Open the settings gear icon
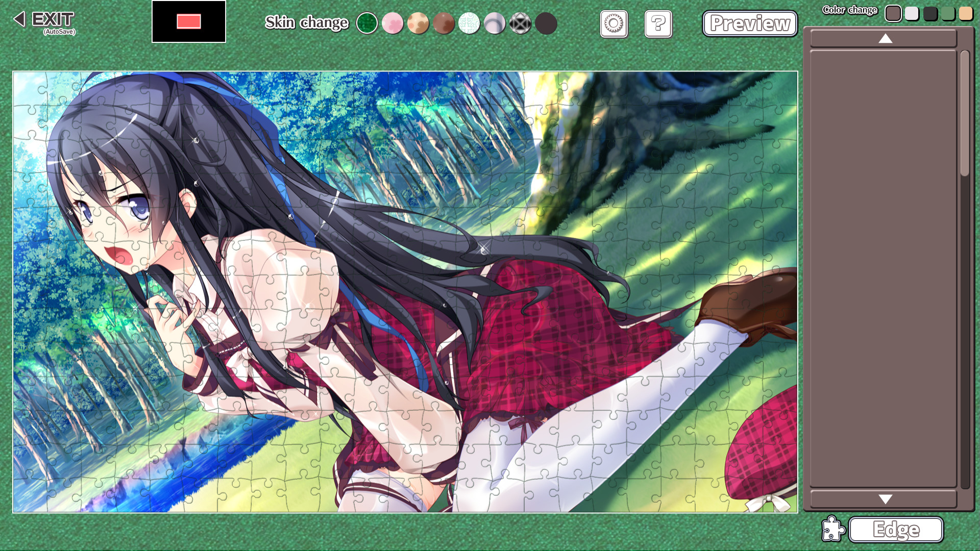 tap(614, 23)
